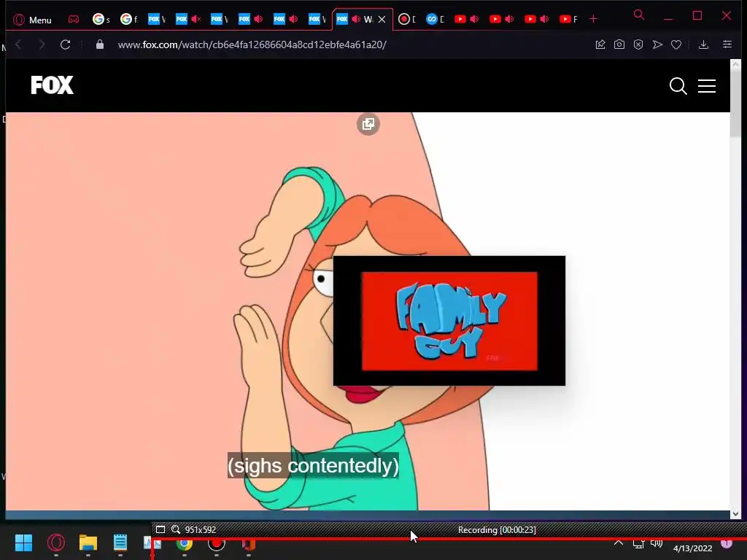Click the '951x592' size readout

point(201,529)
